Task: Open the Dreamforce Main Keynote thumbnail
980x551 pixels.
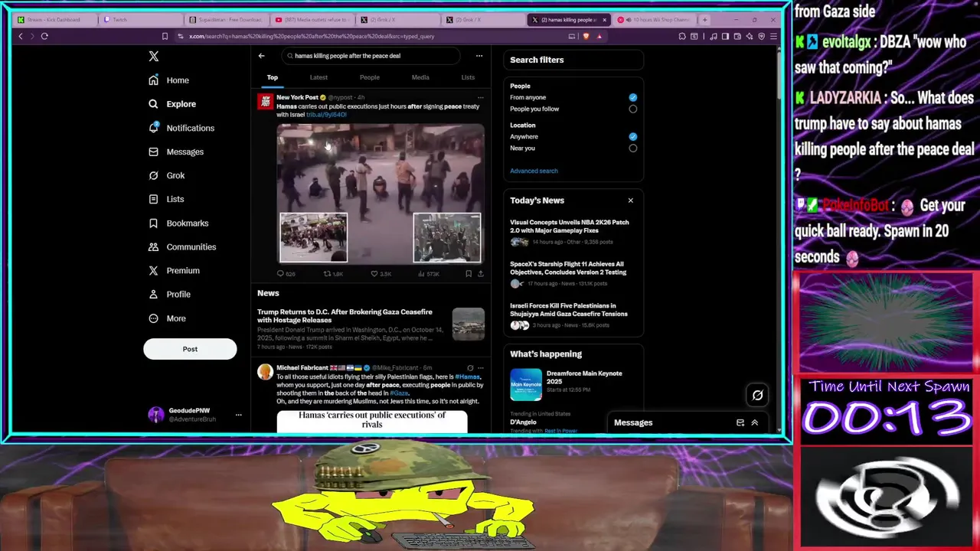Action: pos(526,385)
